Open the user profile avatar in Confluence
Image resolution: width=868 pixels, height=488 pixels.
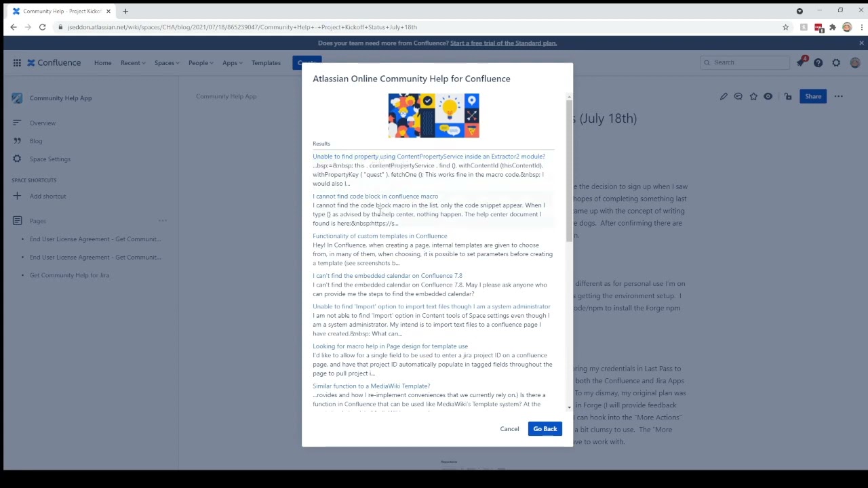pos(854,62)
